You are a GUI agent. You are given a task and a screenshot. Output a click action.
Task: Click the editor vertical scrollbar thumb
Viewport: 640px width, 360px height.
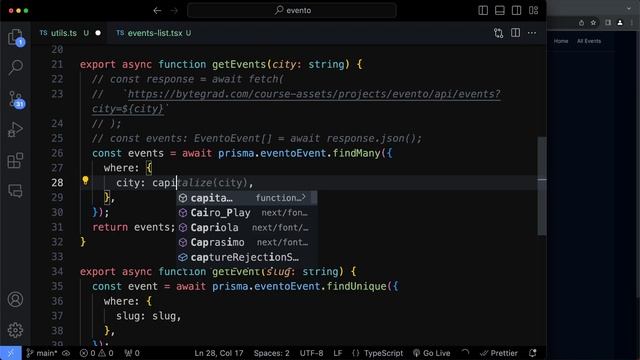coord(542,186)
